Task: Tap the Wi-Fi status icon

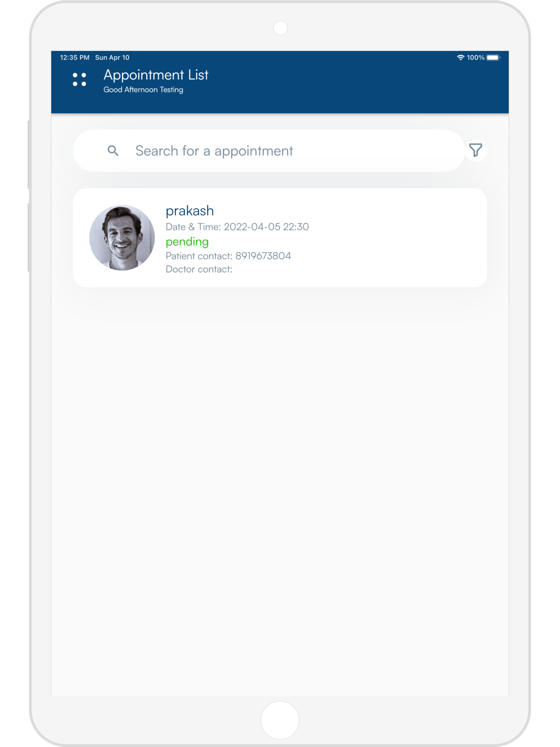Action: click(460, 58)
